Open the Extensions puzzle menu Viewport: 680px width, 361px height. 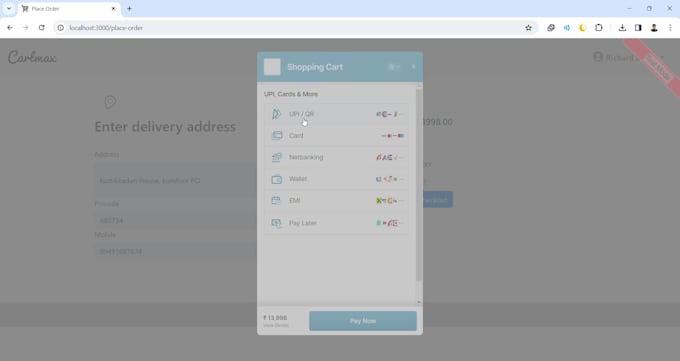pos(599,28)
